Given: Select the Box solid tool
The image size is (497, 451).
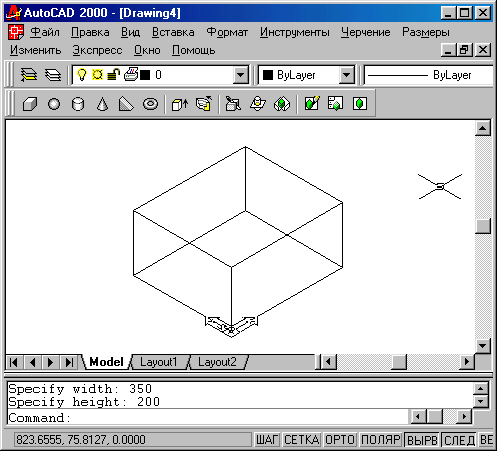Looking at the screenshot, I should pyautogui.click(x=30, y=104).
